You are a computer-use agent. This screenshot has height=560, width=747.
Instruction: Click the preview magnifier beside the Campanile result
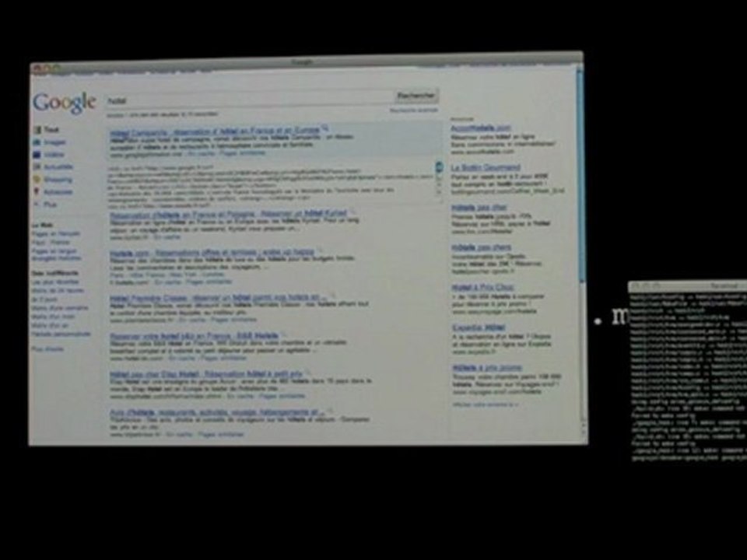(x=325, y=128)
